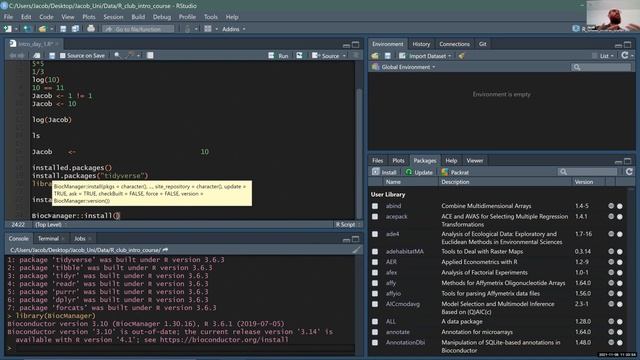Switch to the Plots tab
The height and width of the screenshot is (360, 640).
[x=398, y=160]
